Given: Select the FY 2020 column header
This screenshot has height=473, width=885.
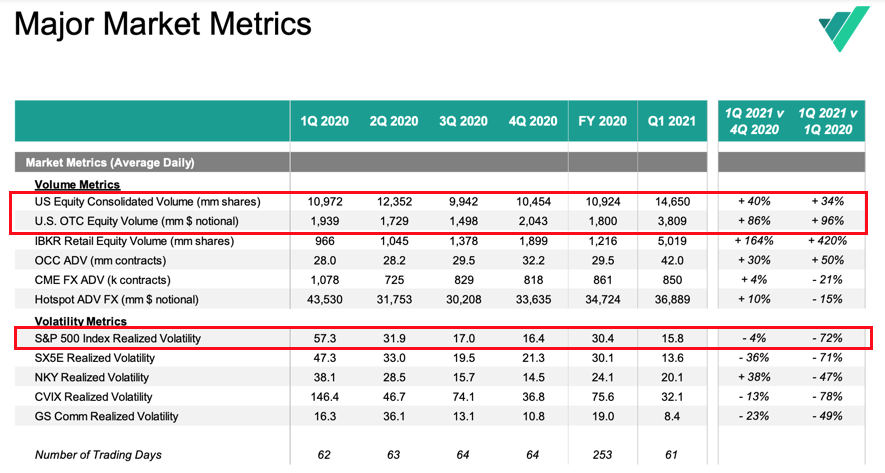Looking at the screenshot, I should click(602, 121).
